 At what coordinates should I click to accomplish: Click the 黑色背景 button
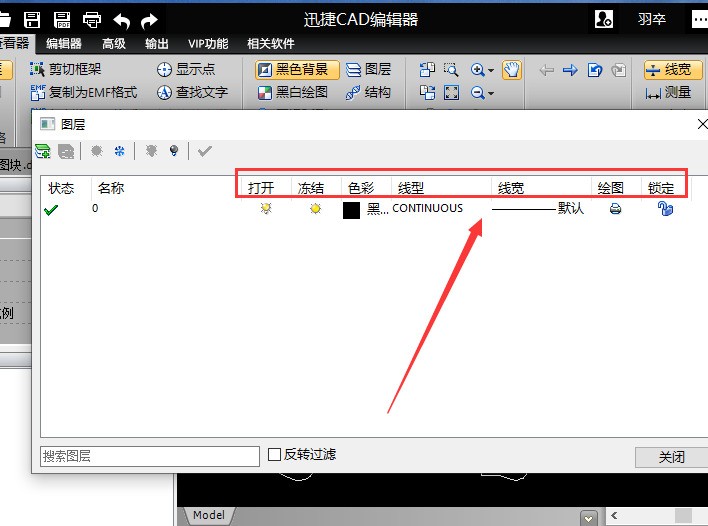click(x=297, y=69)
